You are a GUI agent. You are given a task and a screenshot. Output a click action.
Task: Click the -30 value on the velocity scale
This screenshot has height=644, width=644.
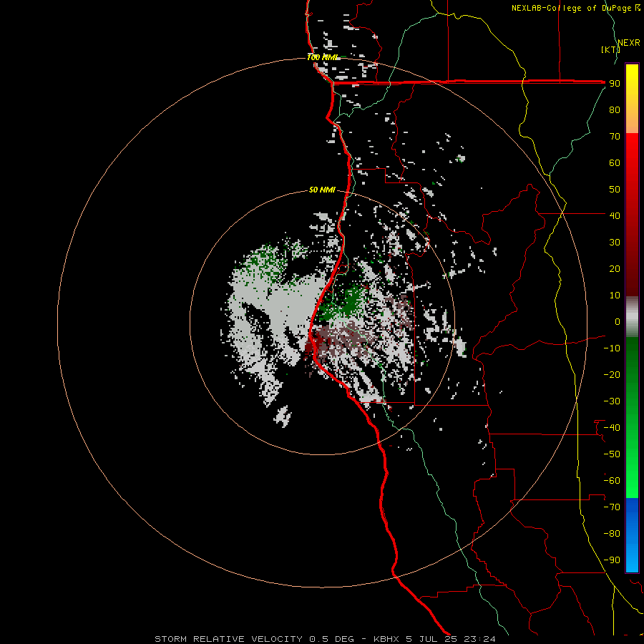point(612,401)
